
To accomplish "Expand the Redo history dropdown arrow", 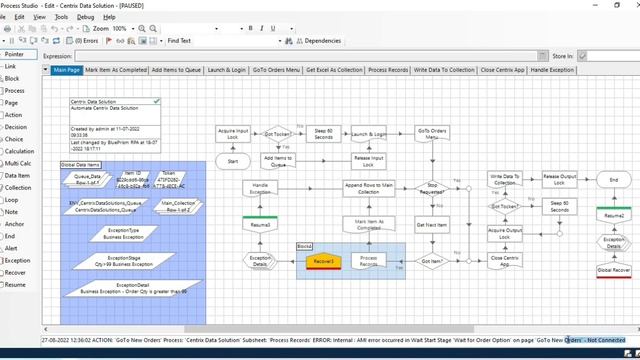I will point(77,29).
